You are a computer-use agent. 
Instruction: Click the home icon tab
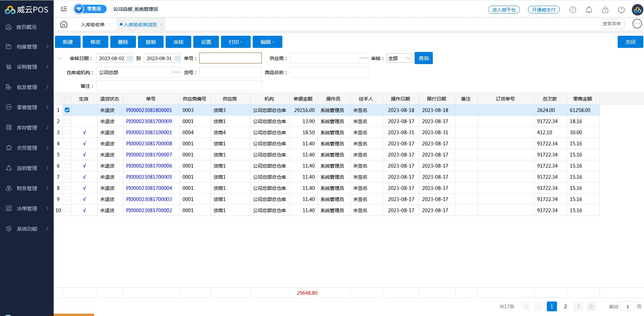64,24
